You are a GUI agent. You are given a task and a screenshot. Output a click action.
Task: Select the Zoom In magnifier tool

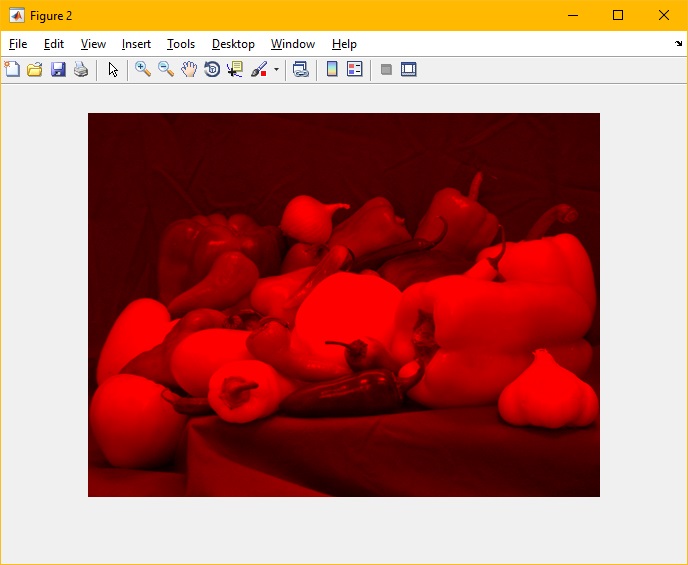click(x=143, y=69)
